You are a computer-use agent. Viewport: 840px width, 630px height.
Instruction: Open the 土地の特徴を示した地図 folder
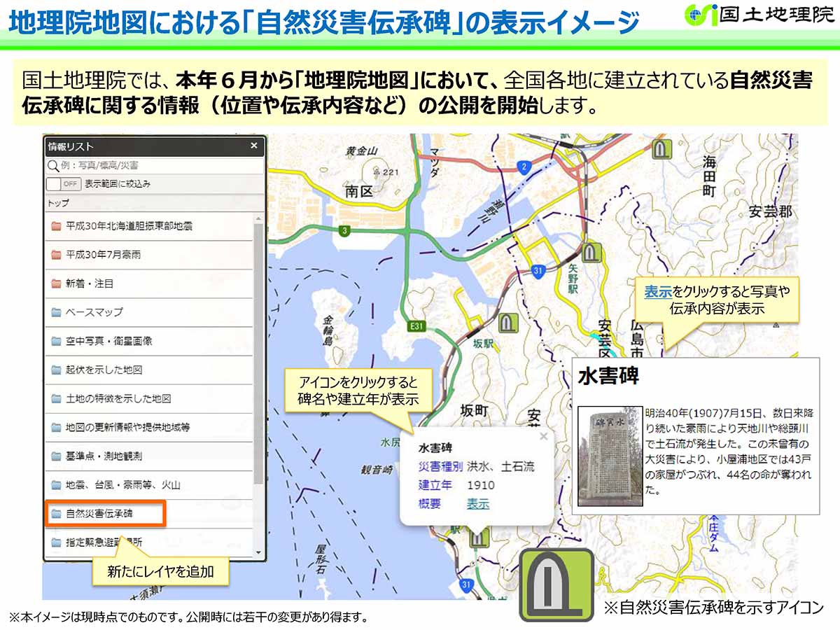coord(149,398)
